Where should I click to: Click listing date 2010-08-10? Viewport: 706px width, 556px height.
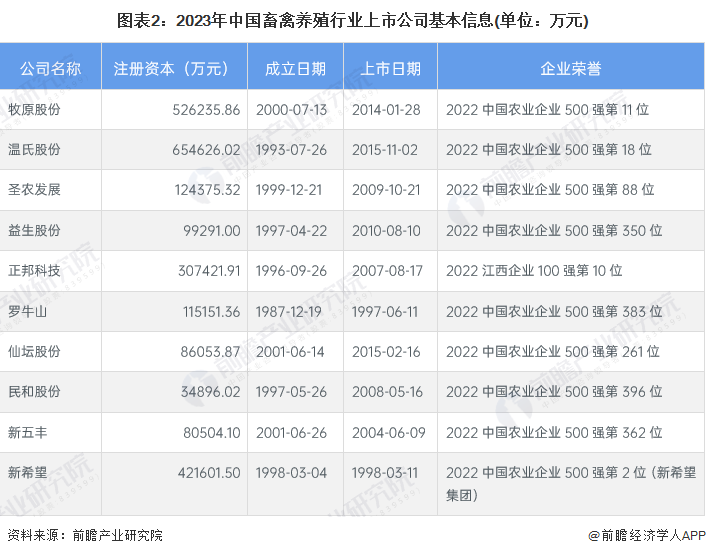386,231
